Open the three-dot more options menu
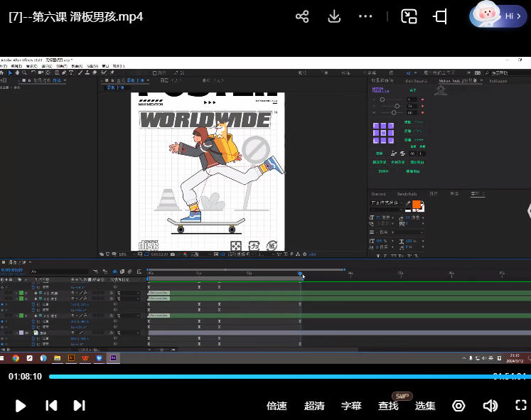The width and height of the screenshot is (531, 420). 365,16
